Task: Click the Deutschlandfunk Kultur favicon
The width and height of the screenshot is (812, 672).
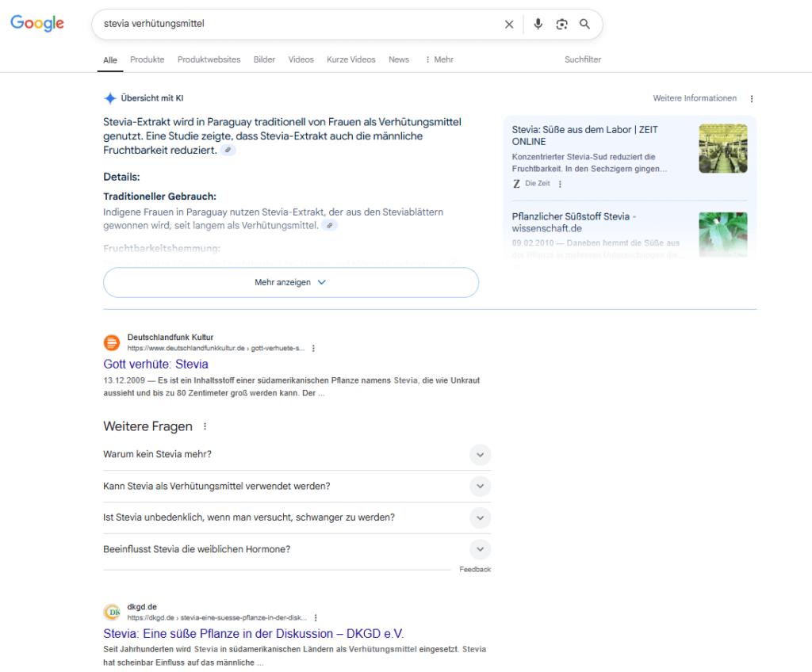Action: click(111, 342)
